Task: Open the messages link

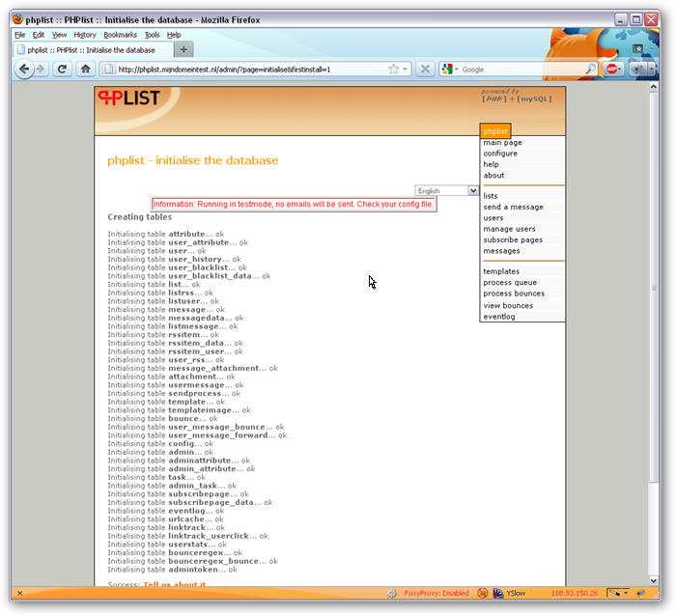Action: [x=501, y=251]
